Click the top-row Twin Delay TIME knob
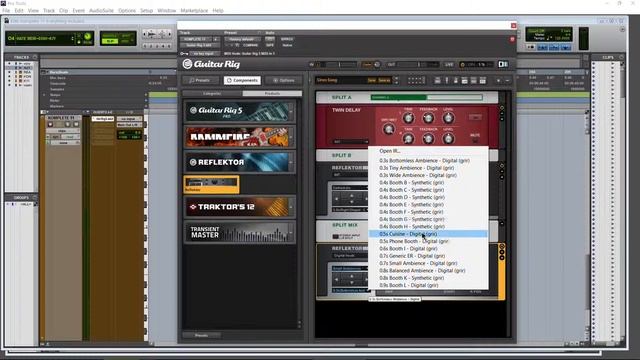 (408, 118)
